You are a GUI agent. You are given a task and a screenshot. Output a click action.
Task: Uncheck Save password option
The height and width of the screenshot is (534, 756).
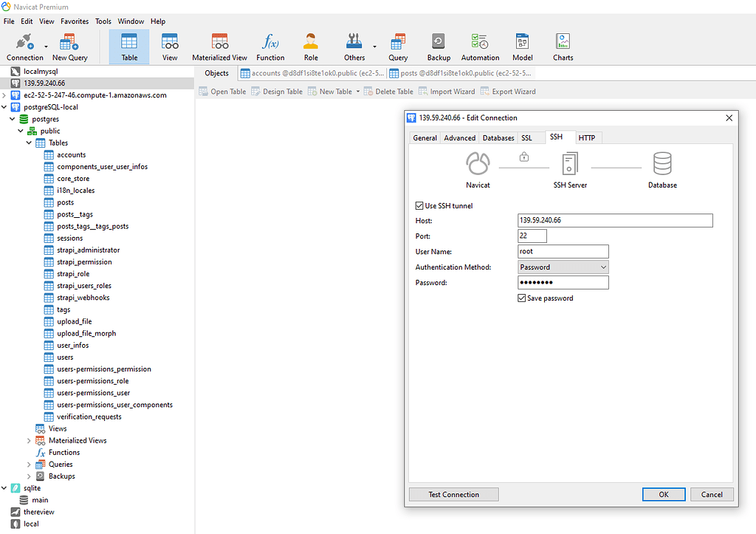tap(522, 298)
